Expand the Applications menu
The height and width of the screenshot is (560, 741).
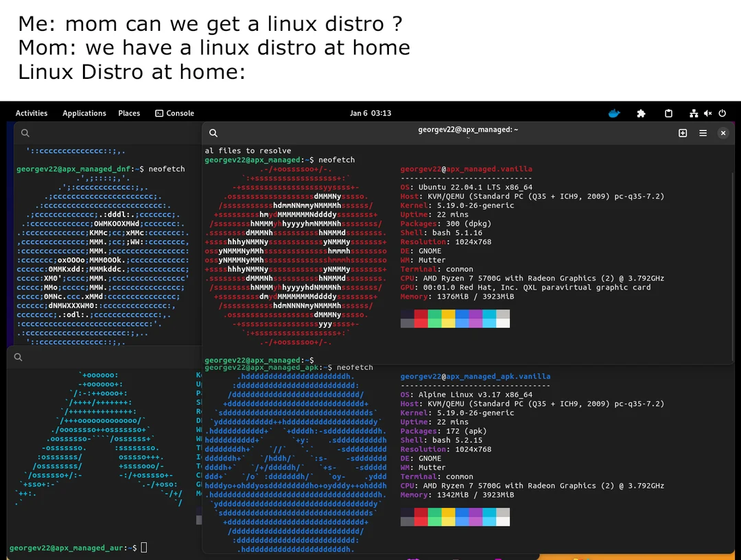coord(84,113)
